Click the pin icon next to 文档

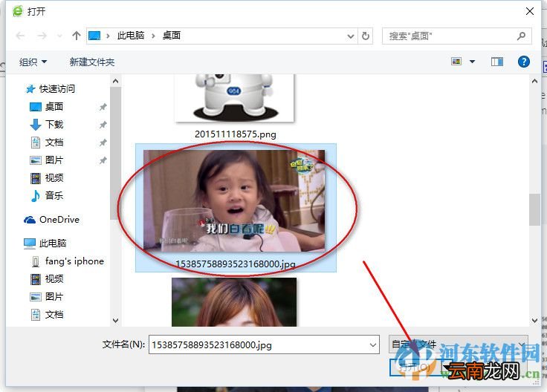(103, 142)
